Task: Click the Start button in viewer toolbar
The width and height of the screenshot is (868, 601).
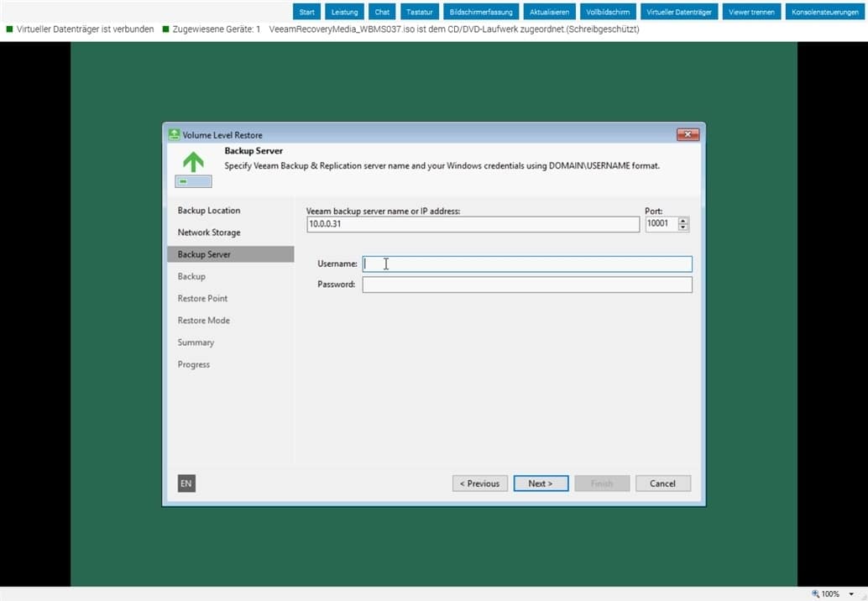Action: (x=306, y=12)
